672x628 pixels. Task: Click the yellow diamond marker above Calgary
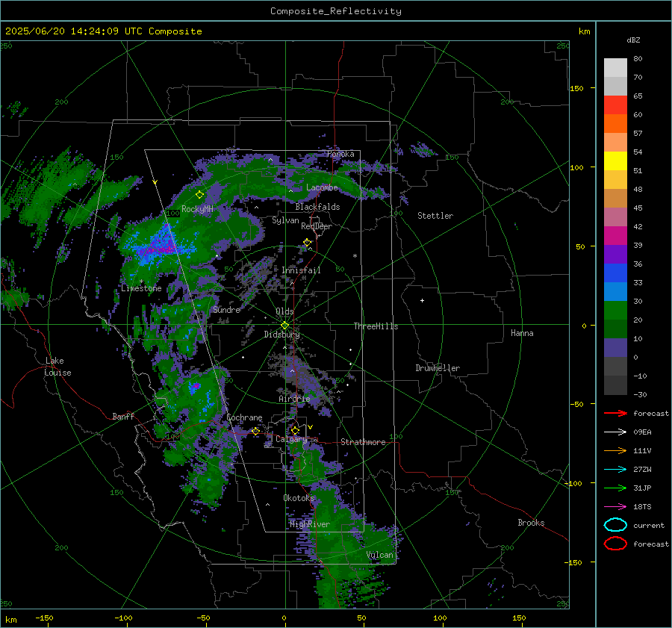[295, 430]
